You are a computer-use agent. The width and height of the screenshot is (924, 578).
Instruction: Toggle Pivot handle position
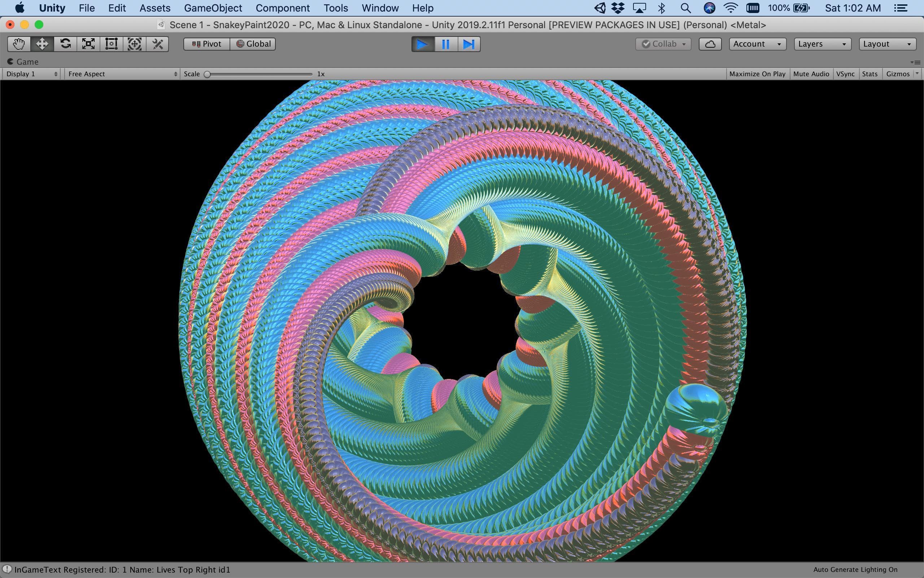[206, 44]
